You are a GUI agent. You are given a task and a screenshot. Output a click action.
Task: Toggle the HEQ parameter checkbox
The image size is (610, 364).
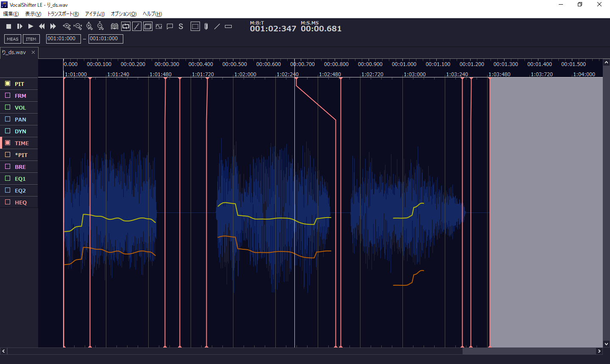click(8, 202)
